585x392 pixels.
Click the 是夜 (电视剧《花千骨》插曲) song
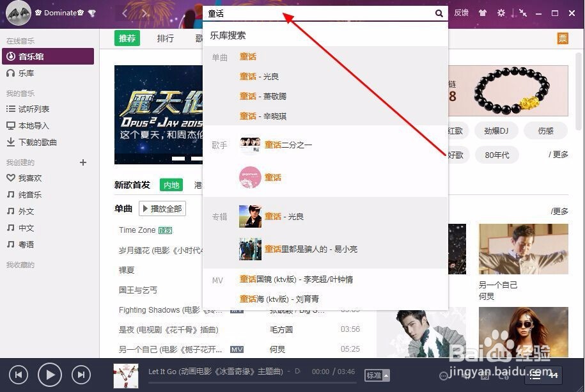click(168, 330)
